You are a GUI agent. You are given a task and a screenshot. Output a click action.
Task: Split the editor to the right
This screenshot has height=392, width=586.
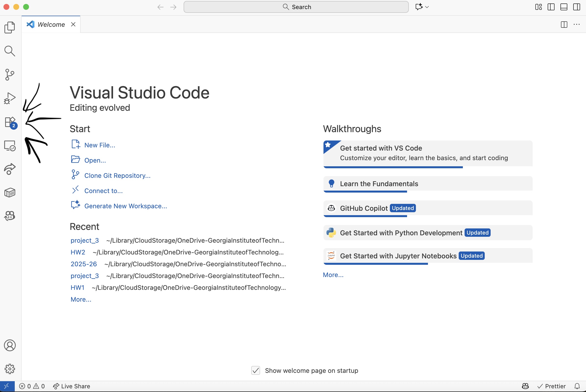tap(564, 25)
